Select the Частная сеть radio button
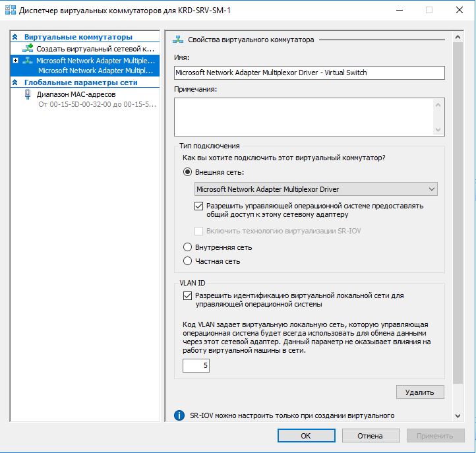 coord(187,261)
